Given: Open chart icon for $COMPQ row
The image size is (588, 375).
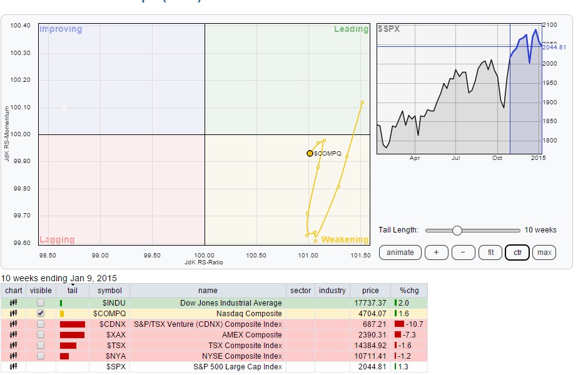Looking at the screenshot, I should (14, 313).
